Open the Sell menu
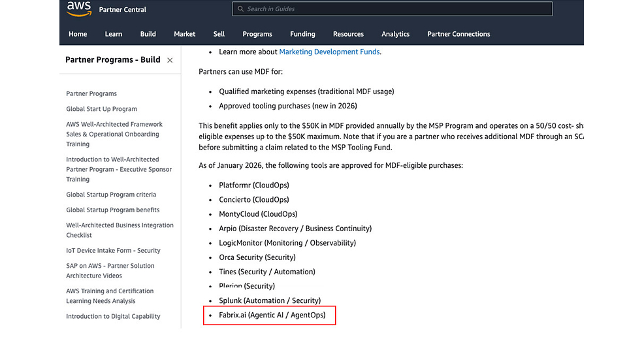Image resolution: width=644 pixels, height=337 pixels. [219, 34]
